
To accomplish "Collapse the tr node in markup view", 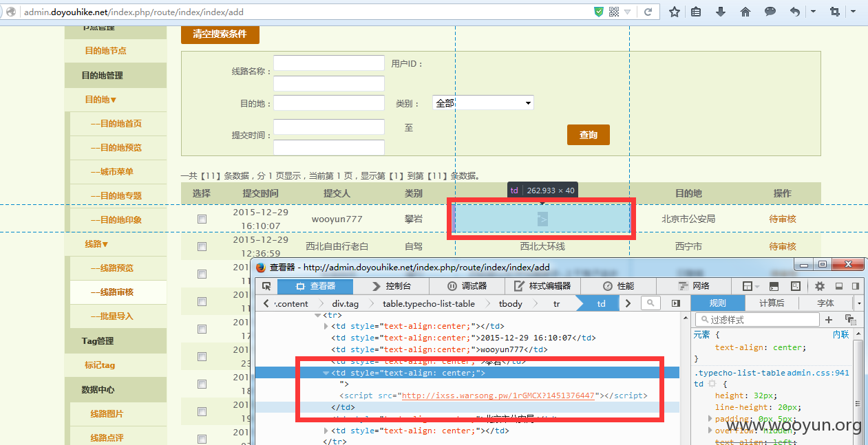I will click(317, 314).
